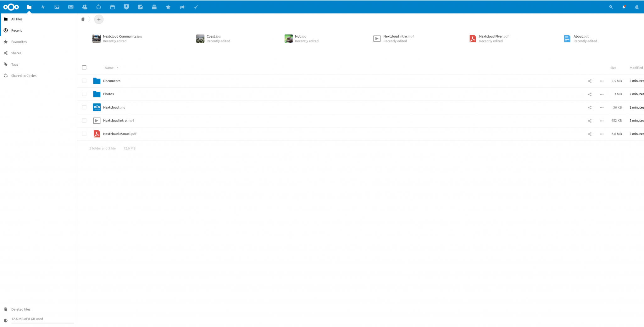Select Shared to Circles in sidebar
The image size is (644, 327).
(38, 76)
